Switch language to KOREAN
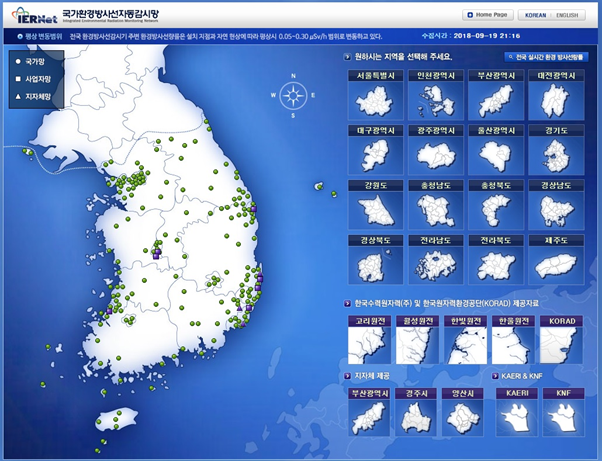The image size is (602, 461). [537, 15]
